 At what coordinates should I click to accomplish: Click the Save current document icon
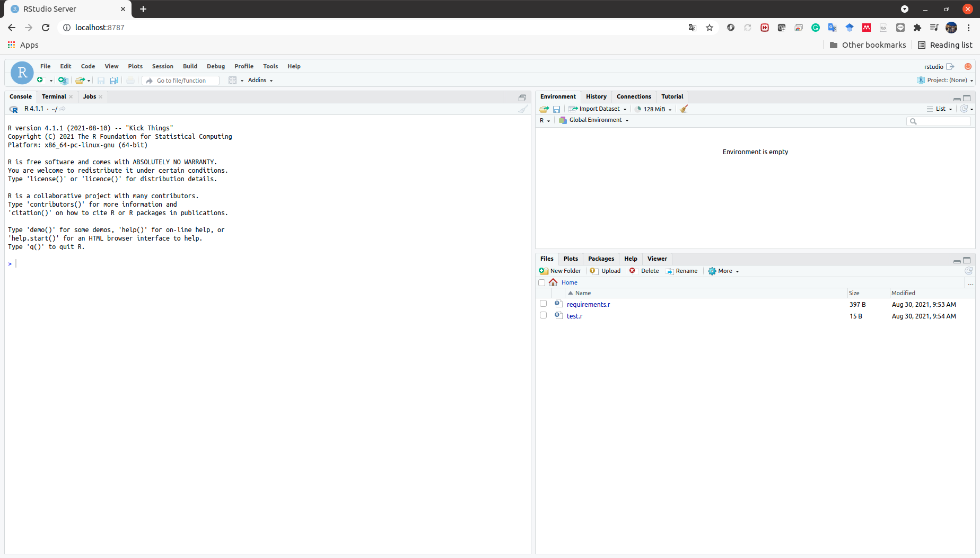101,81
